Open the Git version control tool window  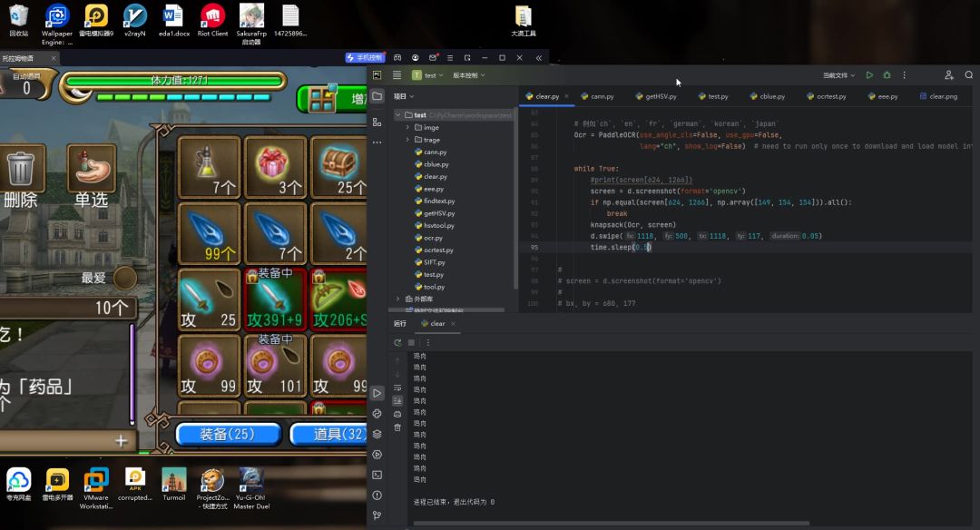pyautogui.click(x=377, y=515)
